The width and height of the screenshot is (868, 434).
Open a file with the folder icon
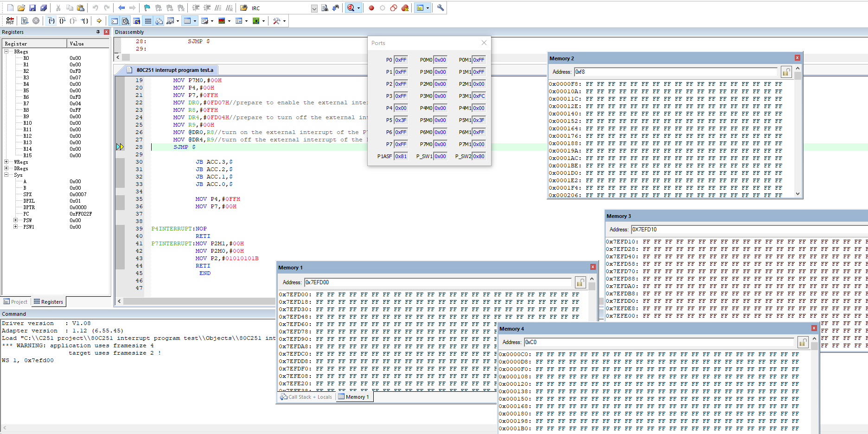pyautogui.click(x=21, y=8)
